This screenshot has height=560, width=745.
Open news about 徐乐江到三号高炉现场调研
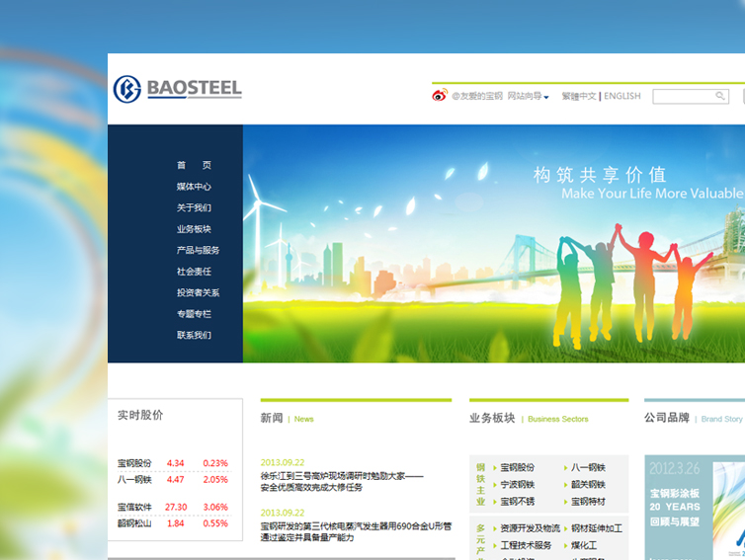[x=342, y=482]
